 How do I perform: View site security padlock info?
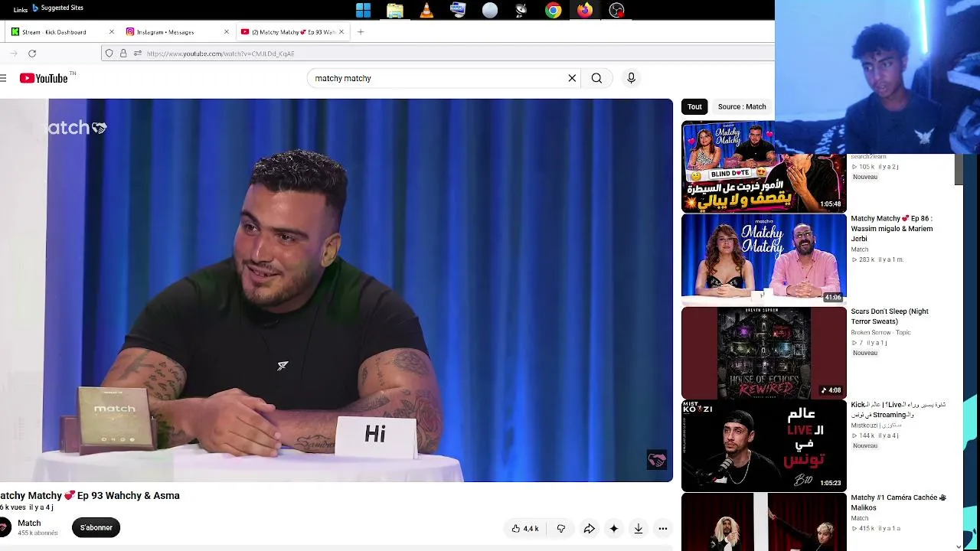coord(122,54)
